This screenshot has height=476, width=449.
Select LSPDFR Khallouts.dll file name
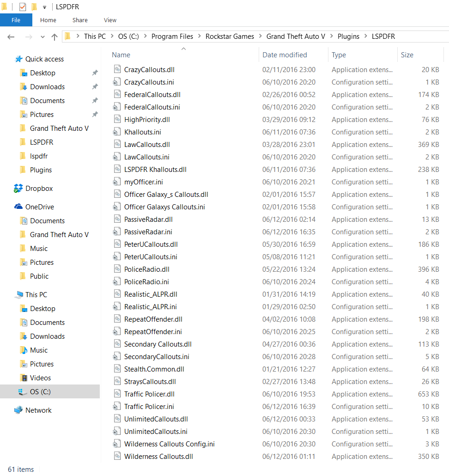155,170
